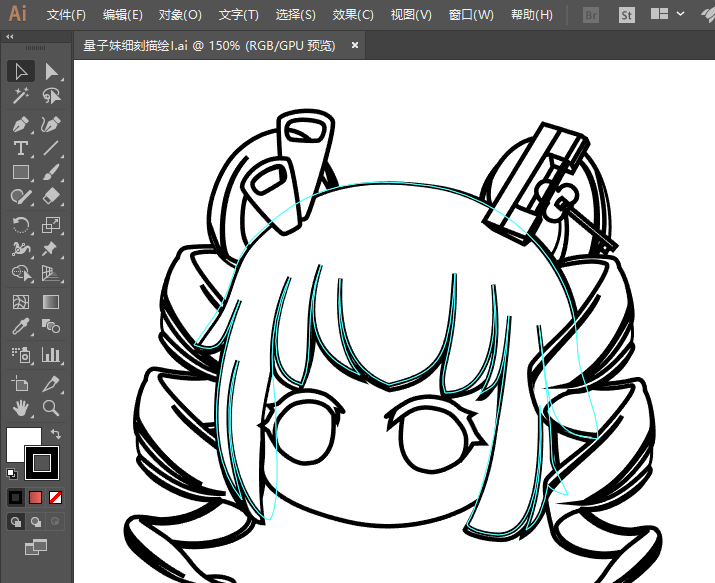Viewport: 715px width, 583px height.
Task: Activate the Paintbrush tool
Action: (51, 173)
